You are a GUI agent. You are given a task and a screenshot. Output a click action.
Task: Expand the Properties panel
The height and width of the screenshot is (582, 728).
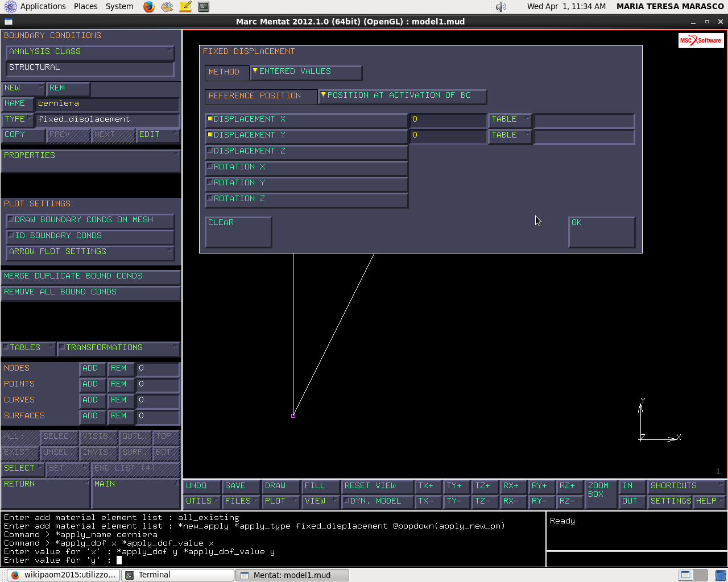pos(90,161)
